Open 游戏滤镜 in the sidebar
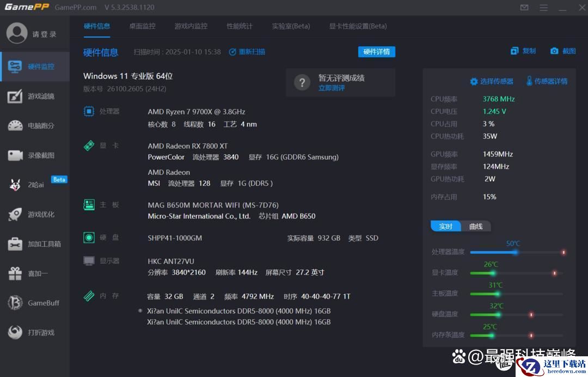588x377 pixels. tap(35, 96)
